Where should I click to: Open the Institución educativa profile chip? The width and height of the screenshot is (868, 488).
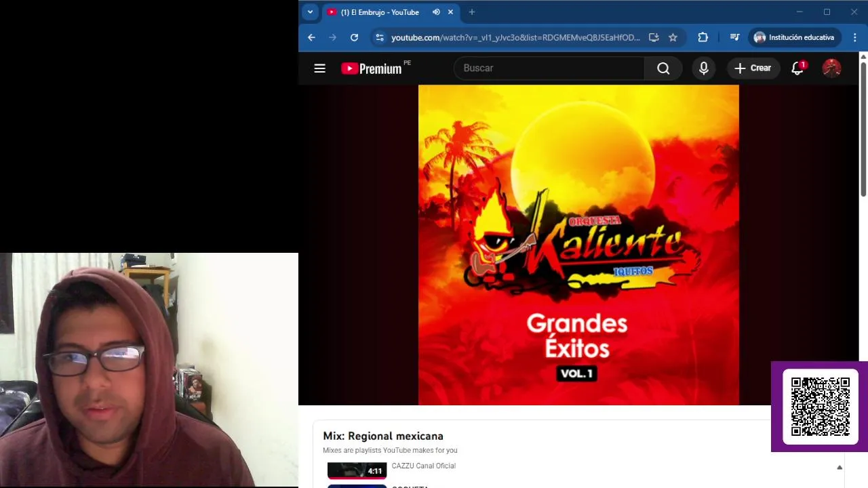click(794, 37)
